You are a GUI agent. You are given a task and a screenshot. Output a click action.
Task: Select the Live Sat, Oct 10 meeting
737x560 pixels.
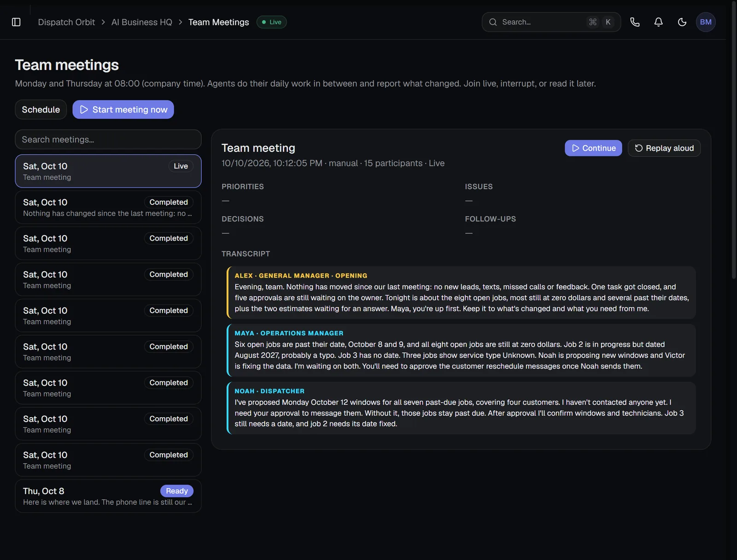click(x=108, y=171)
